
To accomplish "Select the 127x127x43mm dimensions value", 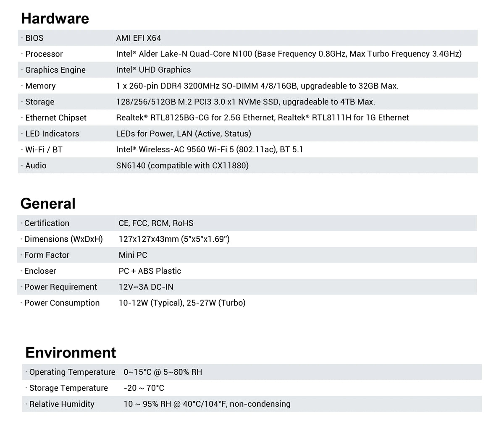I will pos(174,239).
